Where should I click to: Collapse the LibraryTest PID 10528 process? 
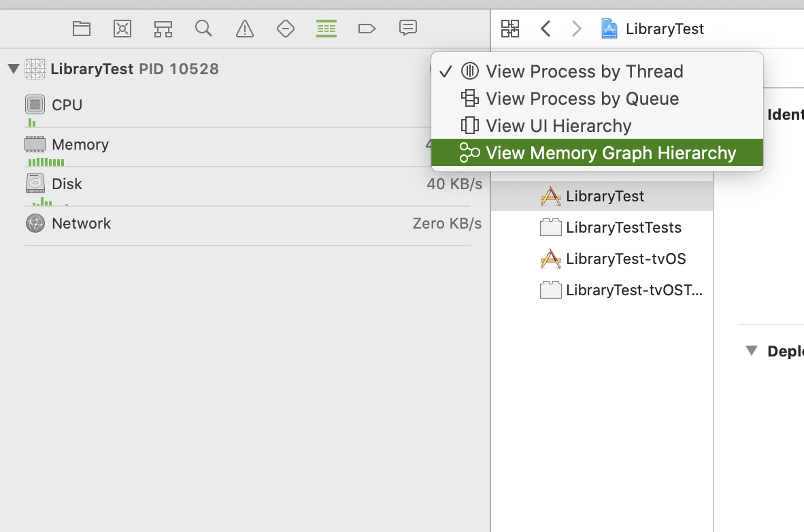pyautogui.click(x=14, y=69)
